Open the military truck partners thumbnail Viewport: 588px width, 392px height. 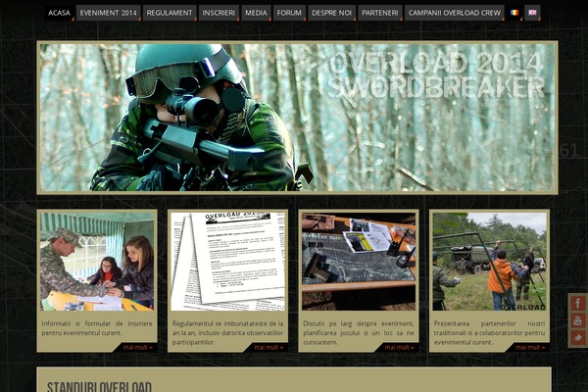pyautogui.click(x=489, y=262)
